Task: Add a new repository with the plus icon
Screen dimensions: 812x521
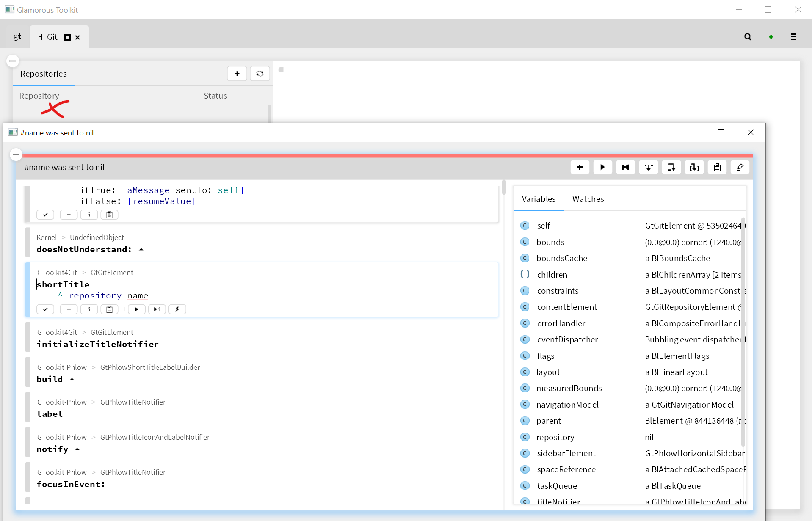Action: (x=237, y=73)
